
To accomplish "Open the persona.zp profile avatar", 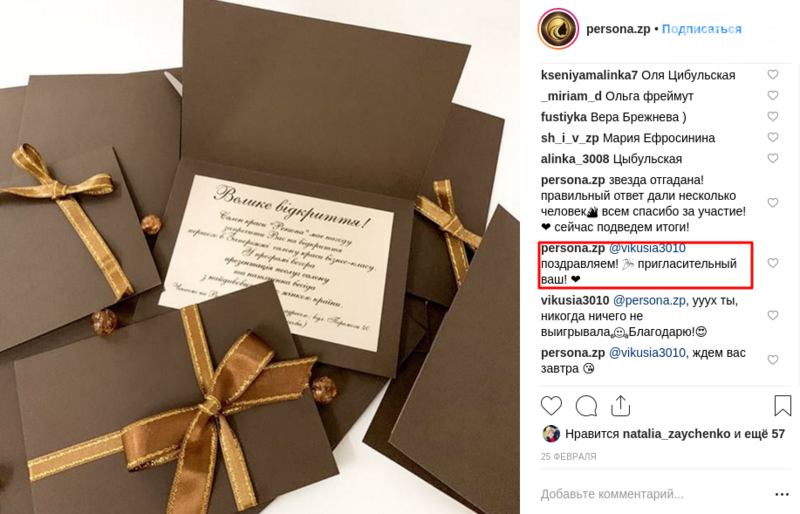I will [558, 29].
